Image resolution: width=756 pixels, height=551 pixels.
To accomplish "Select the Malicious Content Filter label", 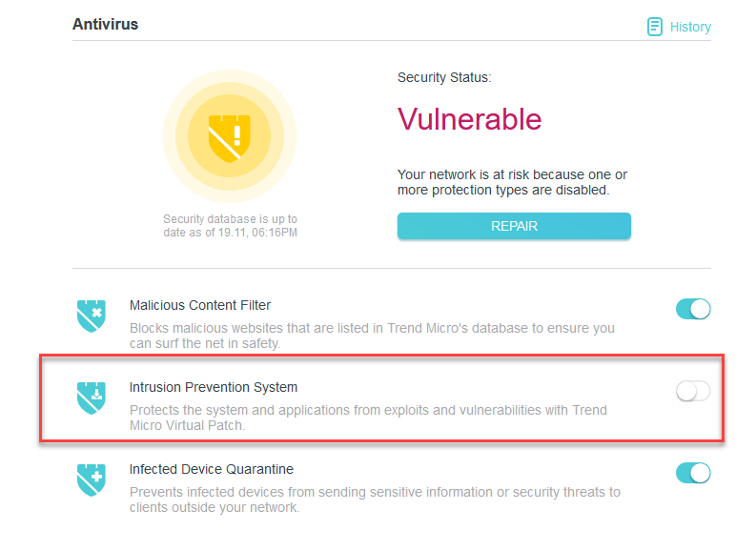I will (x=200, y=306).
